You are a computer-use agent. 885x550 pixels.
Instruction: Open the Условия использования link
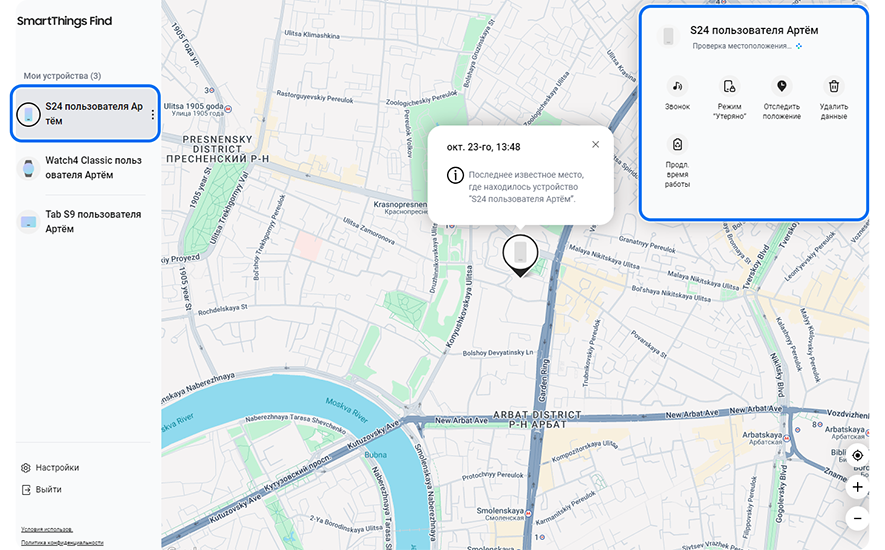[47, 529]
